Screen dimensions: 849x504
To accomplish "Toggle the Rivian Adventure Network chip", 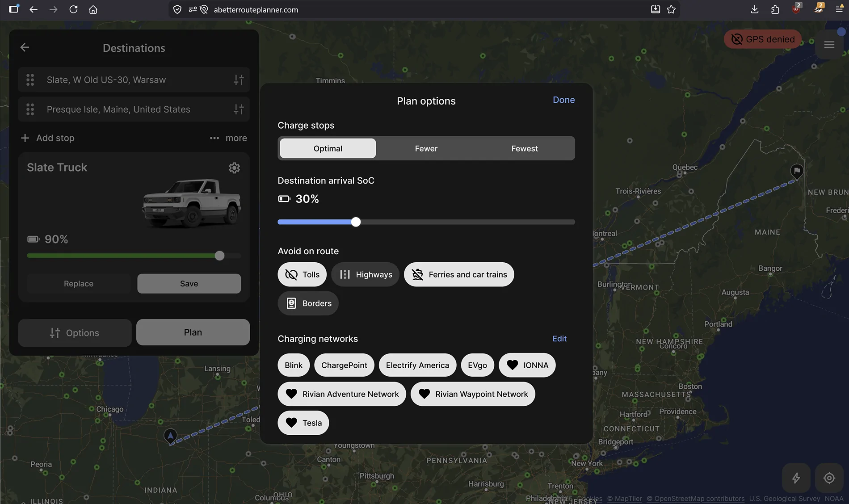I will click(x=342, y=394).
